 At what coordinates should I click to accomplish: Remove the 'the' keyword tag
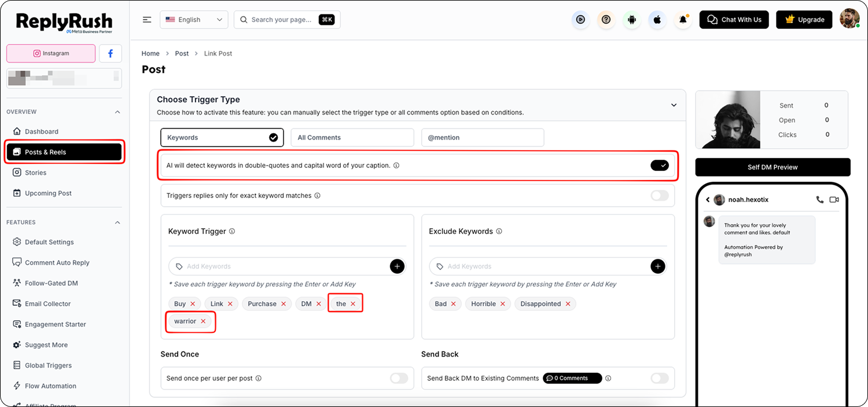point(353,304)
